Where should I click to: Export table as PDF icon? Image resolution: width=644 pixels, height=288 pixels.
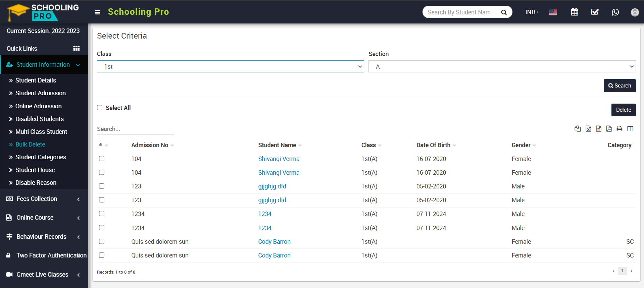(x=609, y=129)
